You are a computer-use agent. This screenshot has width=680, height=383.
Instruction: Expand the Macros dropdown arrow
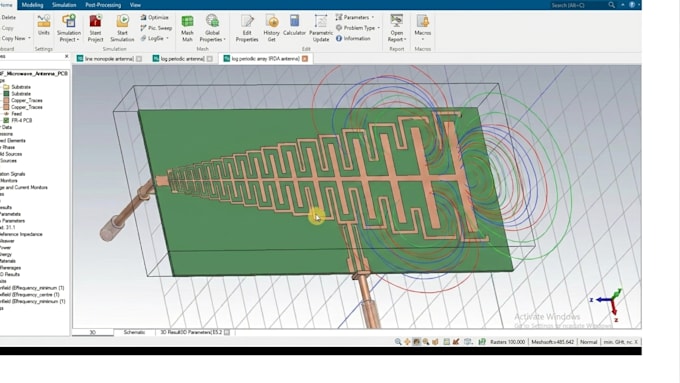pos(423,40)
